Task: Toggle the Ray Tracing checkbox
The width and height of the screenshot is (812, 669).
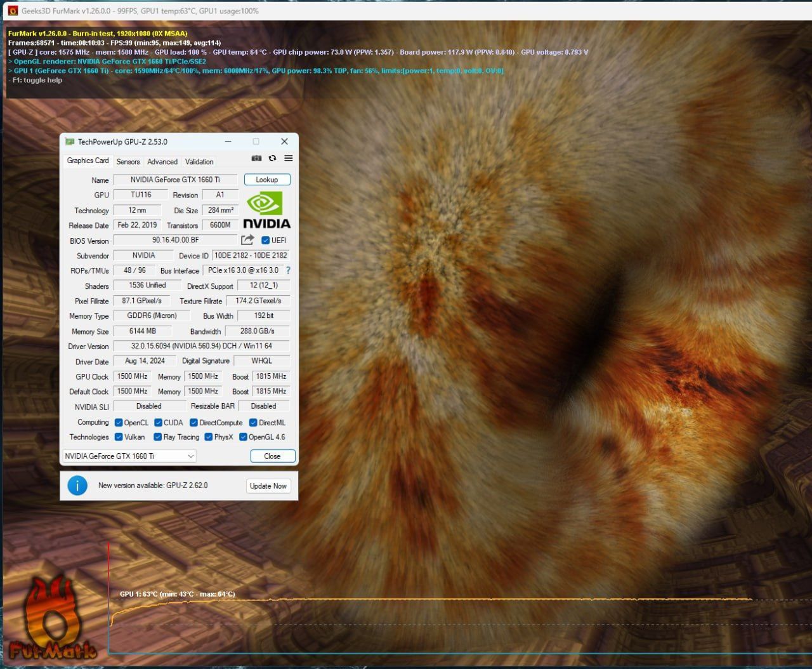Action: [158, 437]
